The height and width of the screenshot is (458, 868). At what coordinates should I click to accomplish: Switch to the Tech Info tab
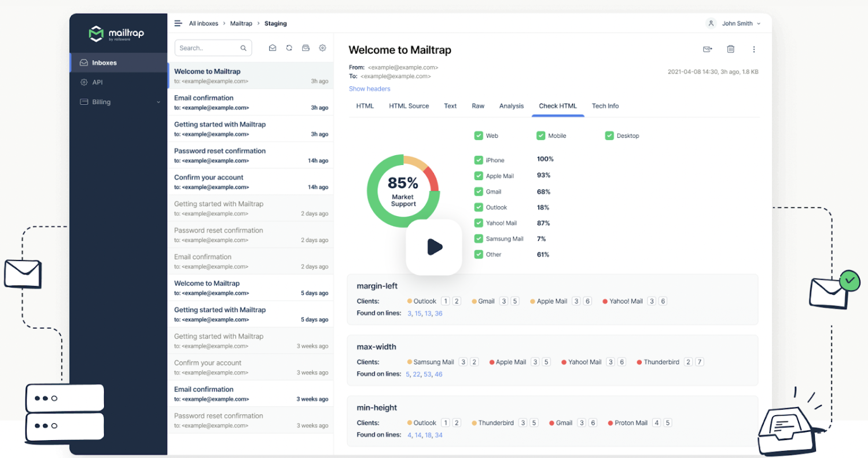point(605,106)
